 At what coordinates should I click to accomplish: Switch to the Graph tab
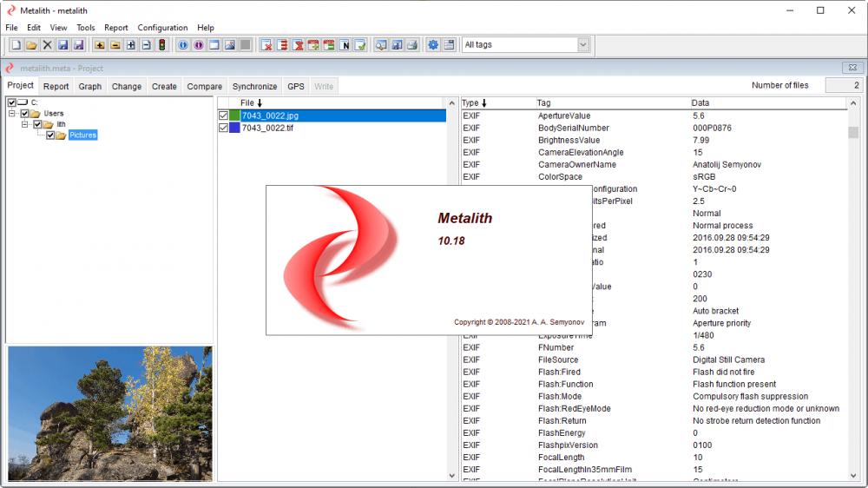tap(90, 87)
